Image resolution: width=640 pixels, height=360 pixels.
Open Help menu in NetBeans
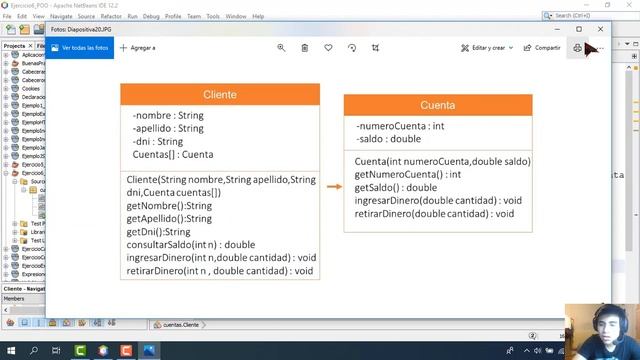click(258, 16)
